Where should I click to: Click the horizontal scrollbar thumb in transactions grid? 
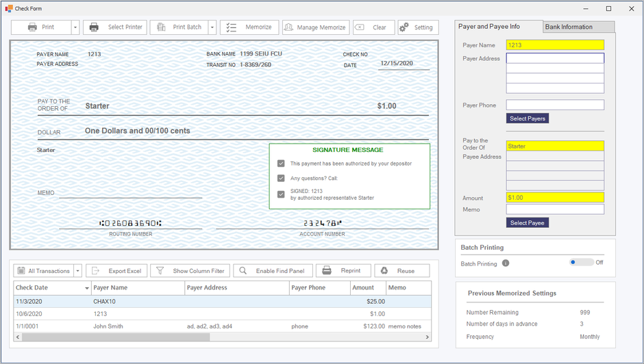click(116, 337)
